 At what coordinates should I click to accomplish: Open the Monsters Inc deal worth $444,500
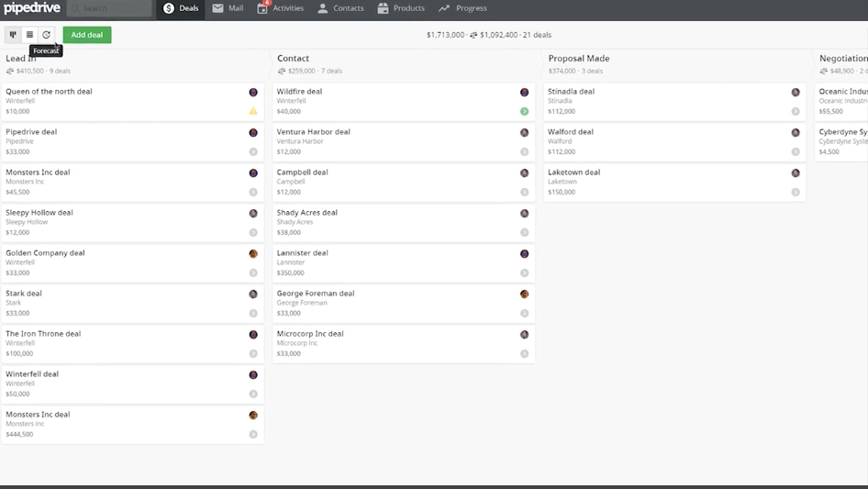coord(38,415)
